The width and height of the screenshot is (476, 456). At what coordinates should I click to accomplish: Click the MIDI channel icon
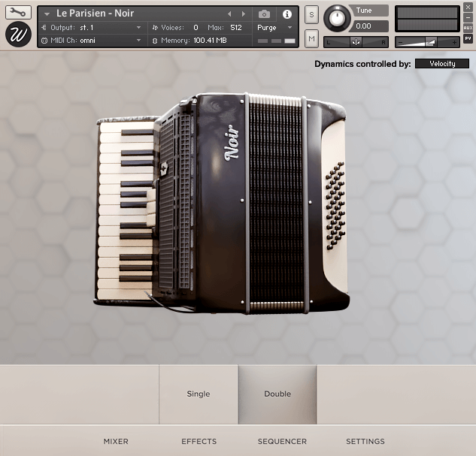point(44,41)
